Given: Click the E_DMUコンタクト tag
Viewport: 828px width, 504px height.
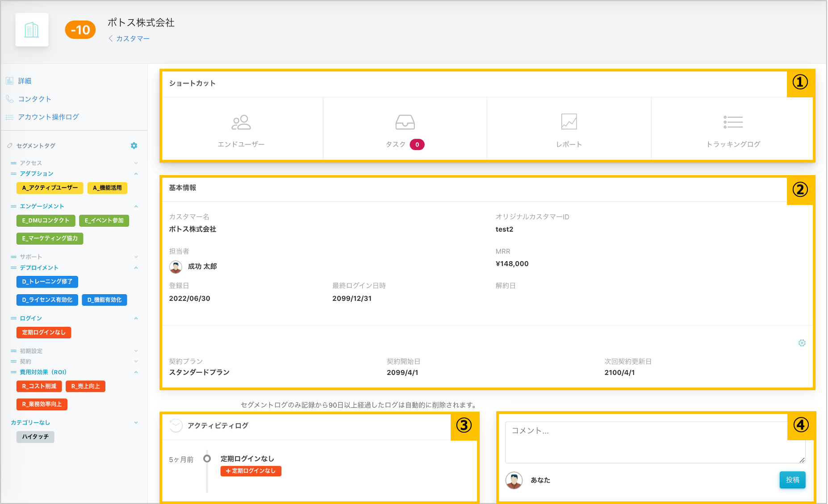Looking at the screenshot, I should point(46,221).
